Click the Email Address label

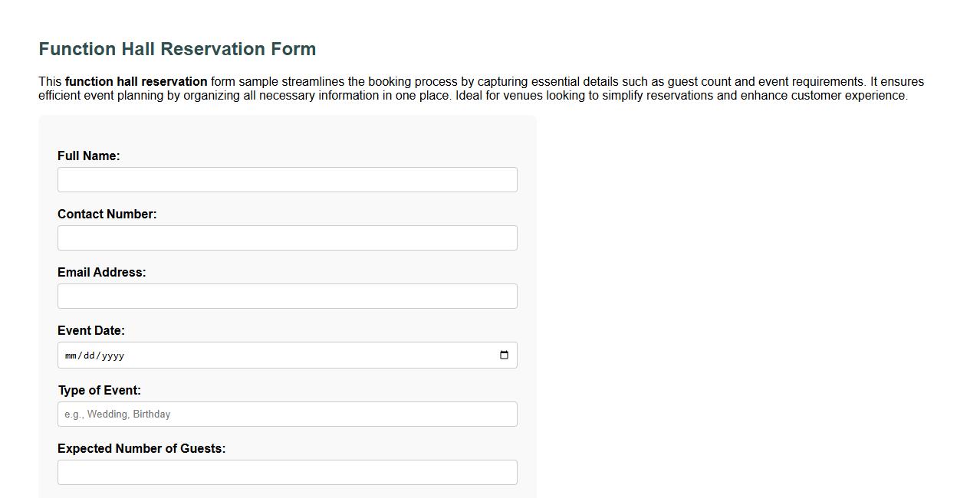pyautogui.click(x=101, y=272)
